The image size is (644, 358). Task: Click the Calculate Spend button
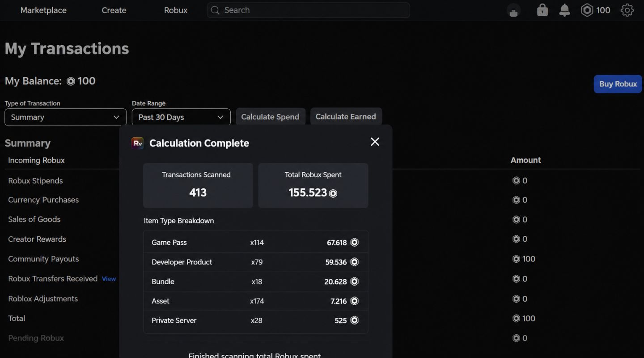point(270,117)
